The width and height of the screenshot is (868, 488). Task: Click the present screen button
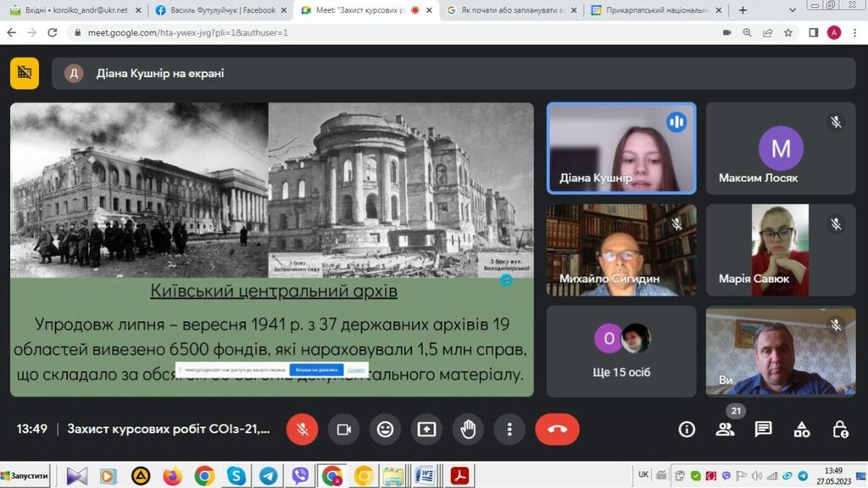[426, 430]
